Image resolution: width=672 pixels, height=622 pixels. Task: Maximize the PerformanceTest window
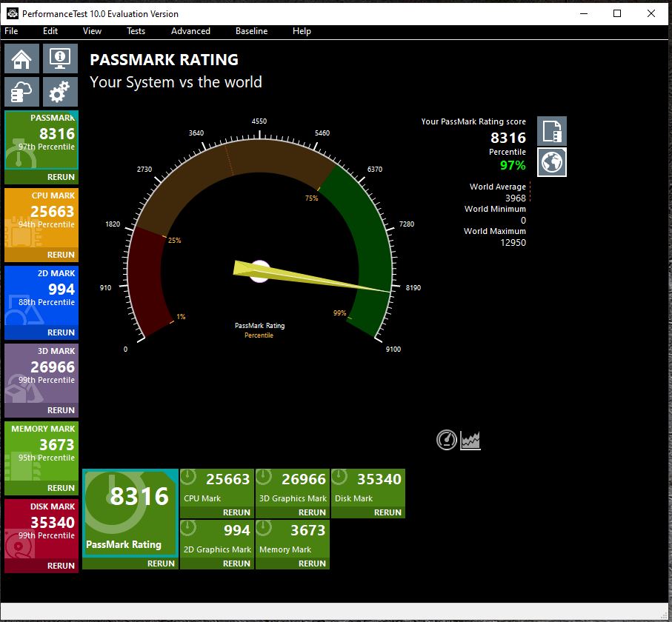(617, 13)
